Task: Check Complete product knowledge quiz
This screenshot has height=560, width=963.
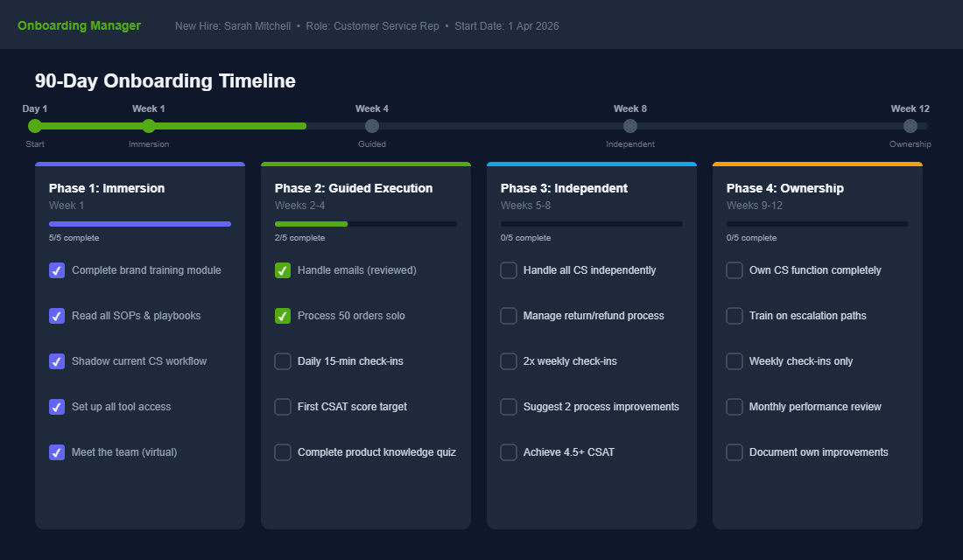Action: [282, 452]
